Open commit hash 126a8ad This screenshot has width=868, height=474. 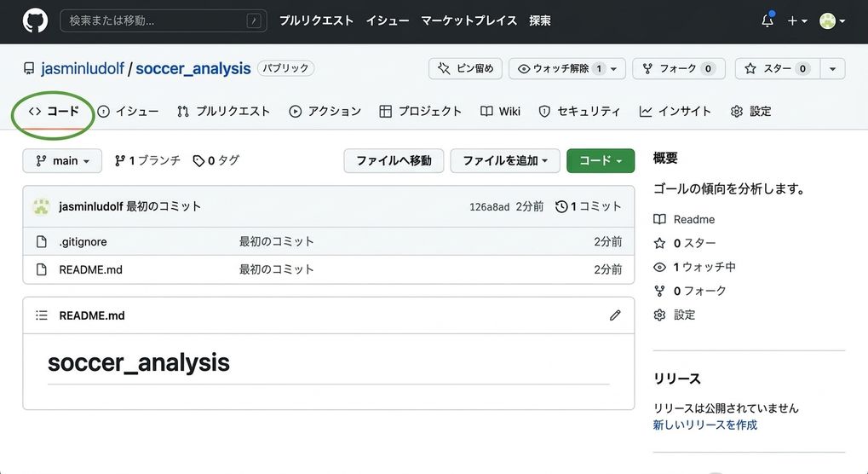tap(489, 207)
